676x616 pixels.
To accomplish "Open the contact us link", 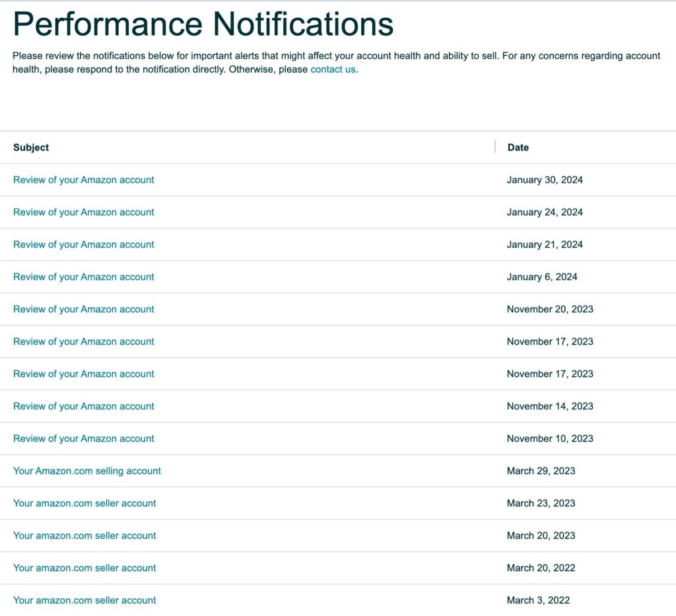I will tap(332, 69).
